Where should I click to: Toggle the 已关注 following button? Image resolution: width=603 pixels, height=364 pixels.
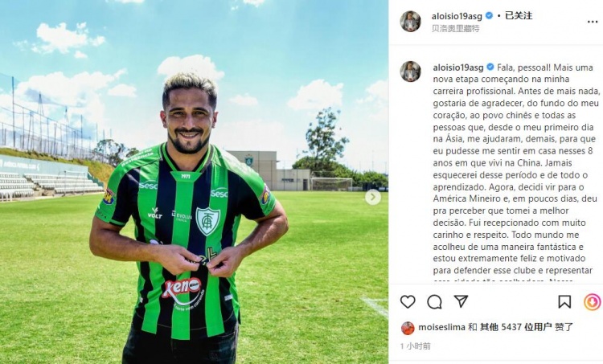coord(519,16)
